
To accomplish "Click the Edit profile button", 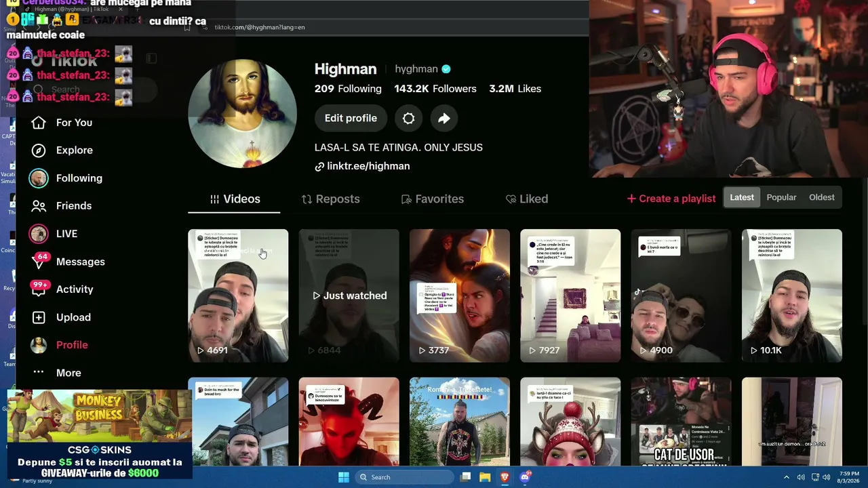I will [351, 118].
